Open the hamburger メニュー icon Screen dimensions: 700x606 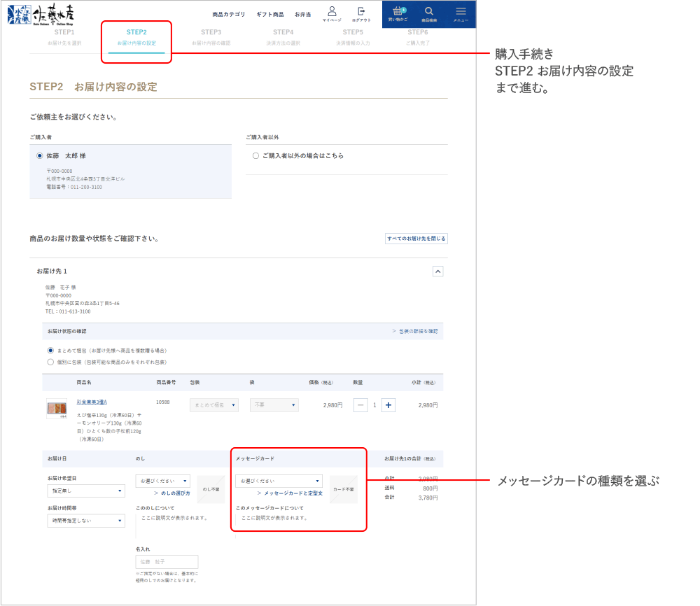click(461, 14)
